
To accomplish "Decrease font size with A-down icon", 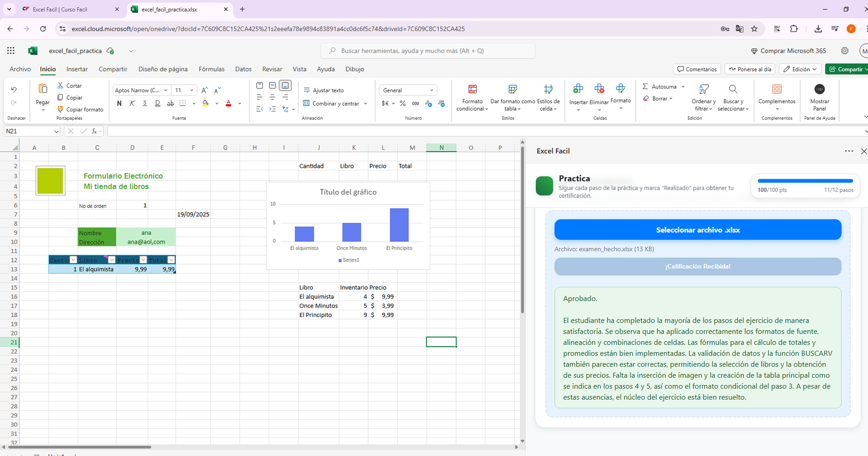I will [x=218, y=90].
